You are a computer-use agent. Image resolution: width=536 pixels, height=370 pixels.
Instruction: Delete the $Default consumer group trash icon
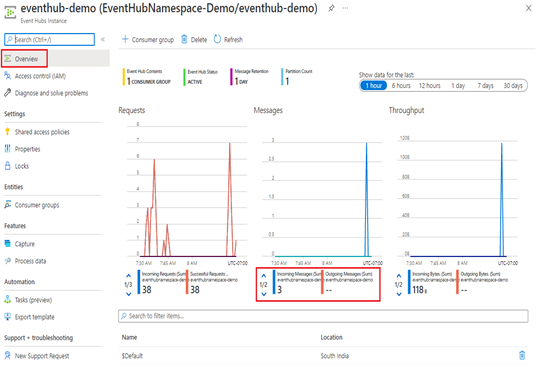coord(522,356)
